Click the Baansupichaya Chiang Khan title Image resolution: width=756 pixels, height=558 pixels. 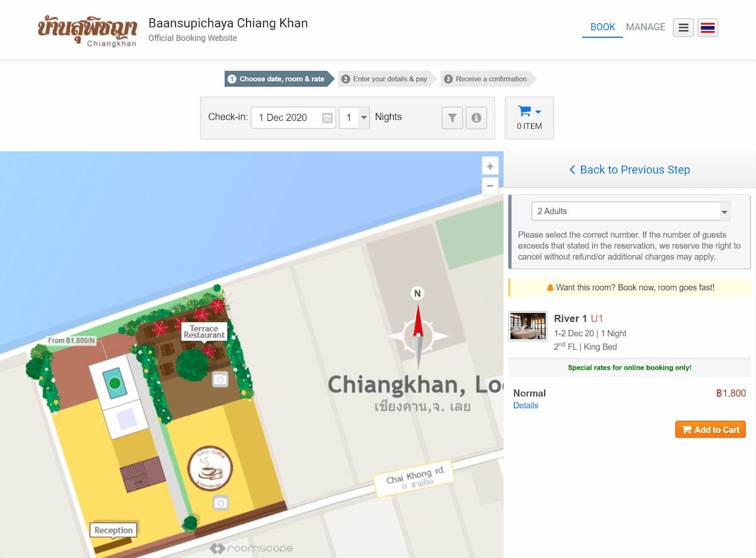(228, 23)
